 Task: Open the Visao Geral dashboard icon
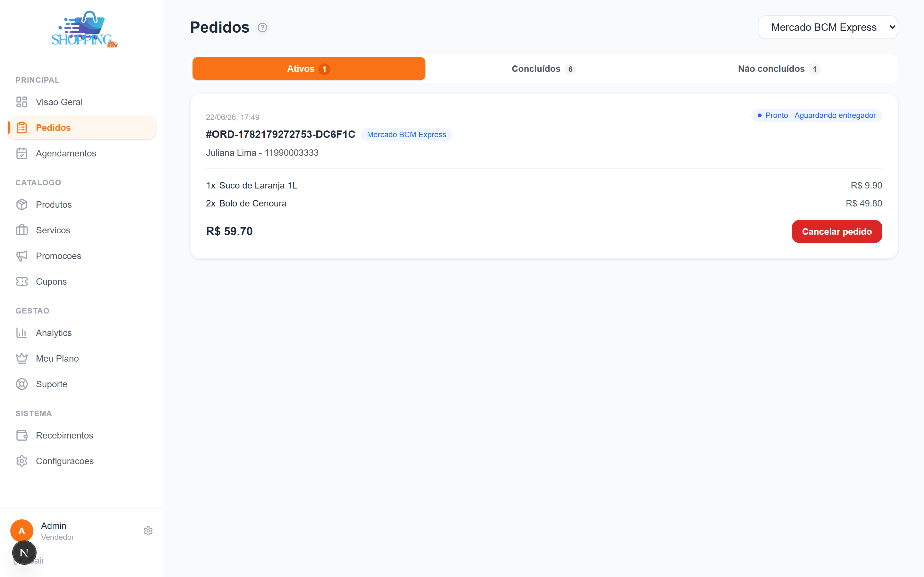(x=22, y=102)
